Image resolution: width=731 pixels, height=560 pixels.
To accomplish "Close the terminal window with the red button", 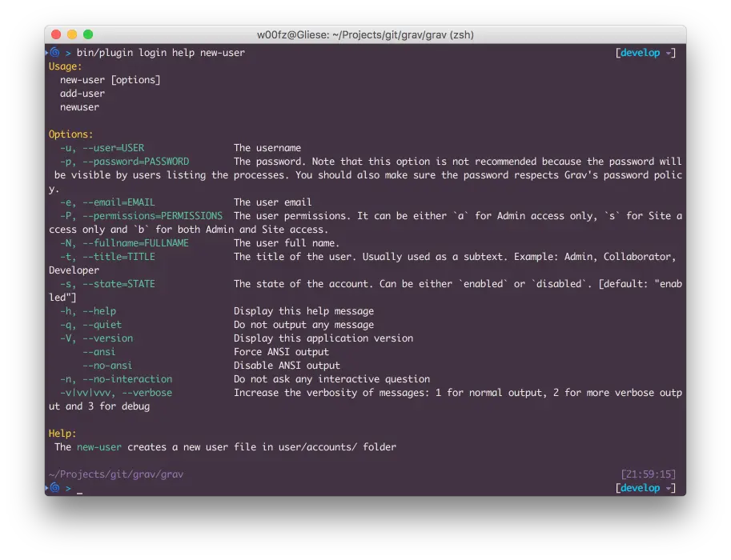I will click(56, 34).
